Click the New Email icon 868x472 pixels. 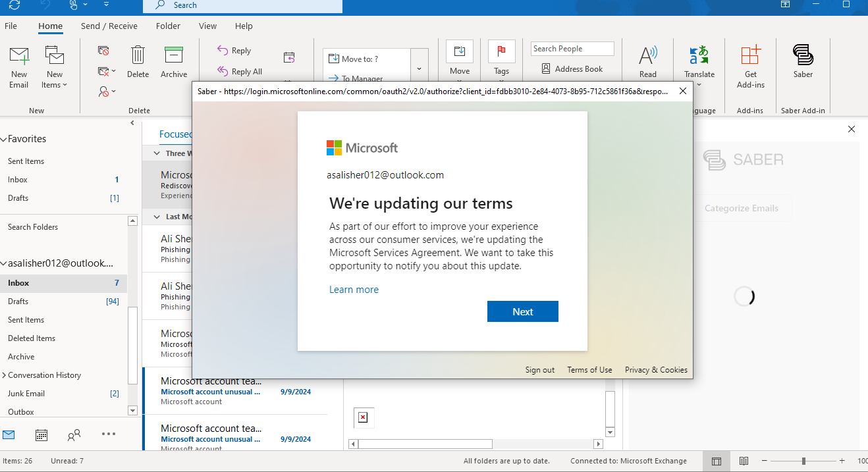[19, 57]
